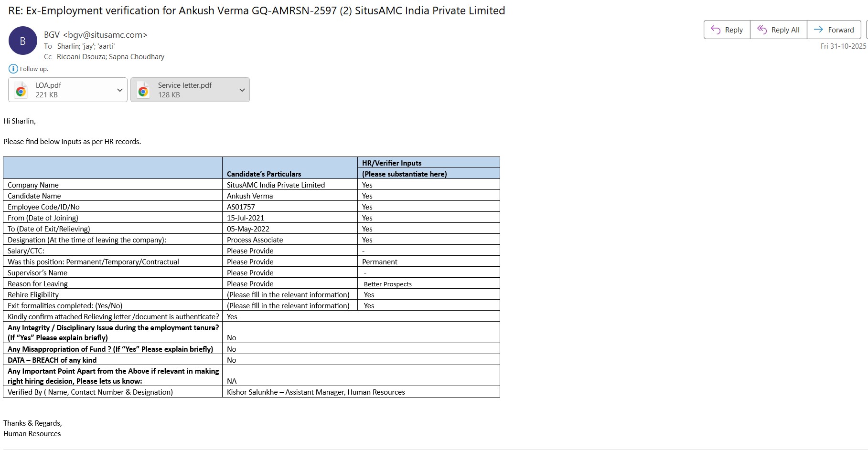Click the Follow up. flag text

34,69
